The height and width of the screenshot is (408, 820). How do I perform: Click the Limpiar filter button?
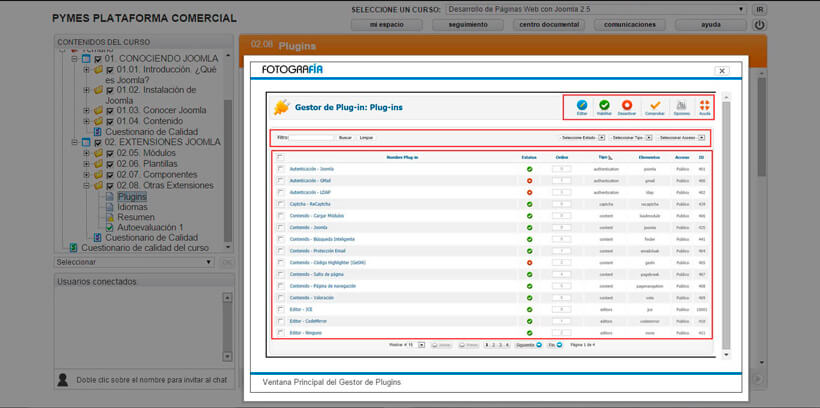click(366, 138)
